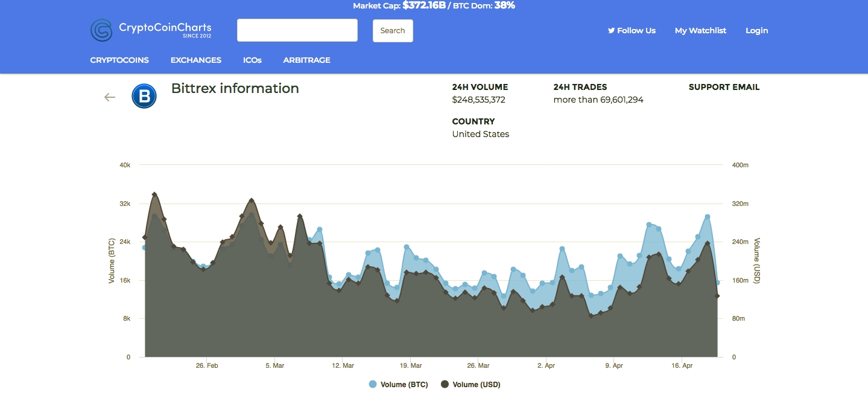This screenshot has height=398, width=868.
Task: Click the 26. Mar axis date label
Action: tap(478, 365)
